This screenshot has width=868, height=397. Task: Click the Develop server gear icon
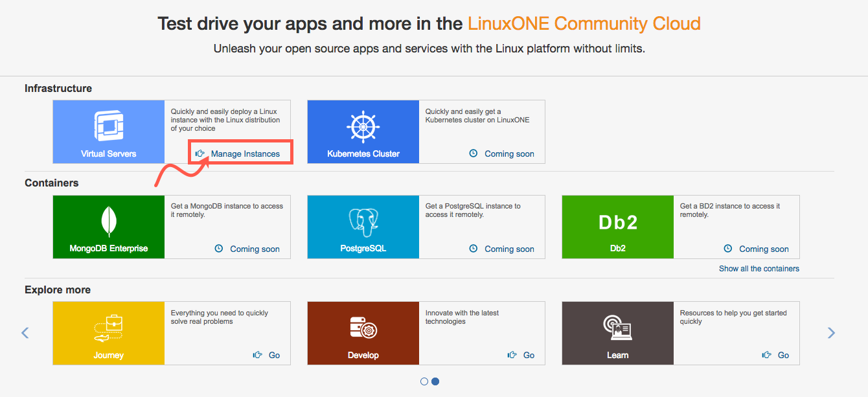tap(363, 328)
